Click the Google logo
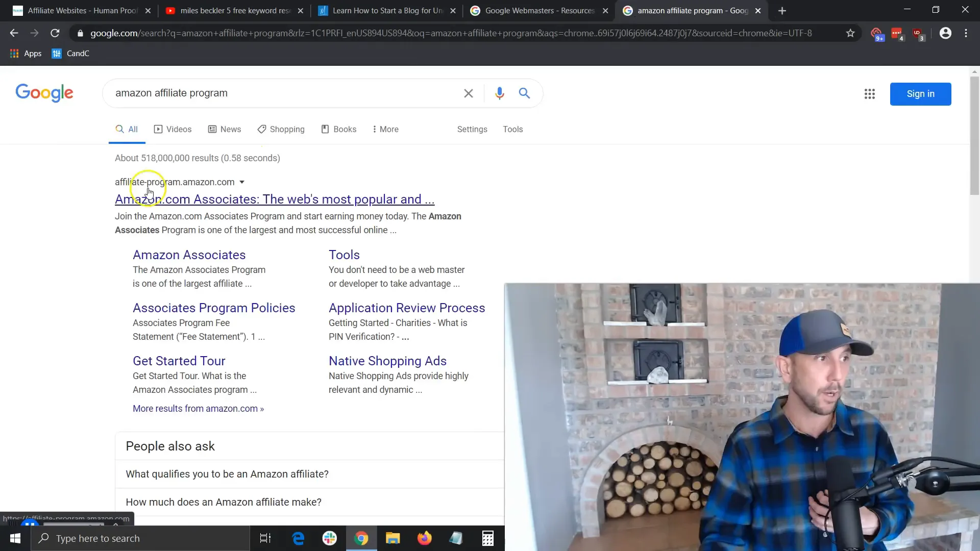 [44, 93]
